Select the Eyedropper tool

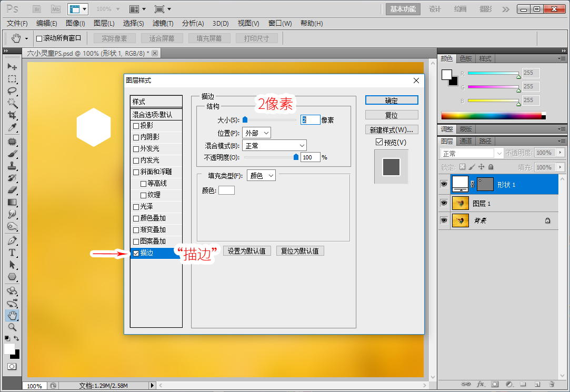point(12,127)
